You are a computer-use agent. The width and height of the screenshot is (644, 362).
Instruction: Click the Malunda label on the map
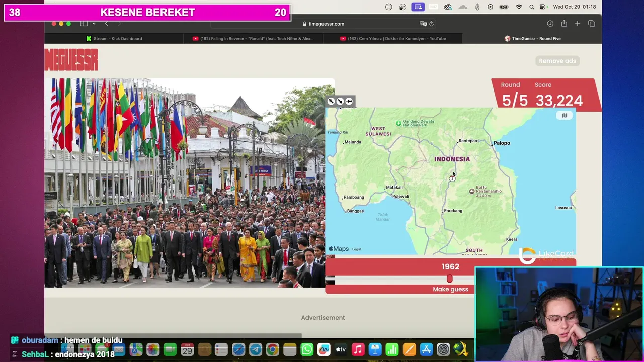pyautogui.click(x=352, y=142)
